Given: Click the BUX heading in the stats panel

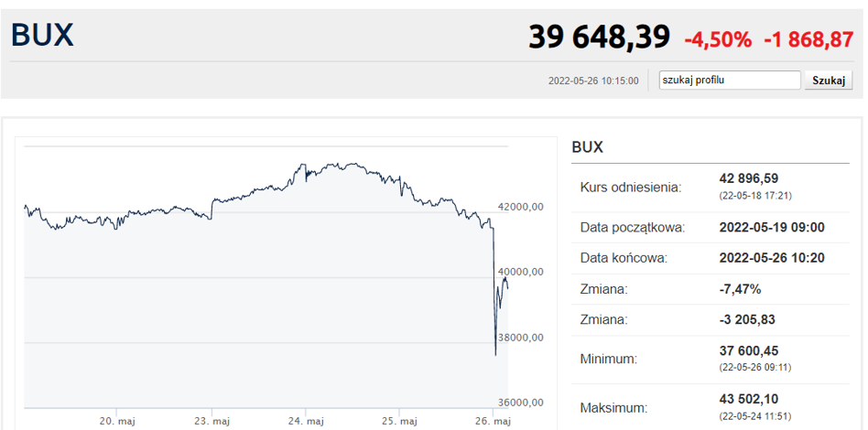Looking at the screenshot, I should (x=587, y=147).
